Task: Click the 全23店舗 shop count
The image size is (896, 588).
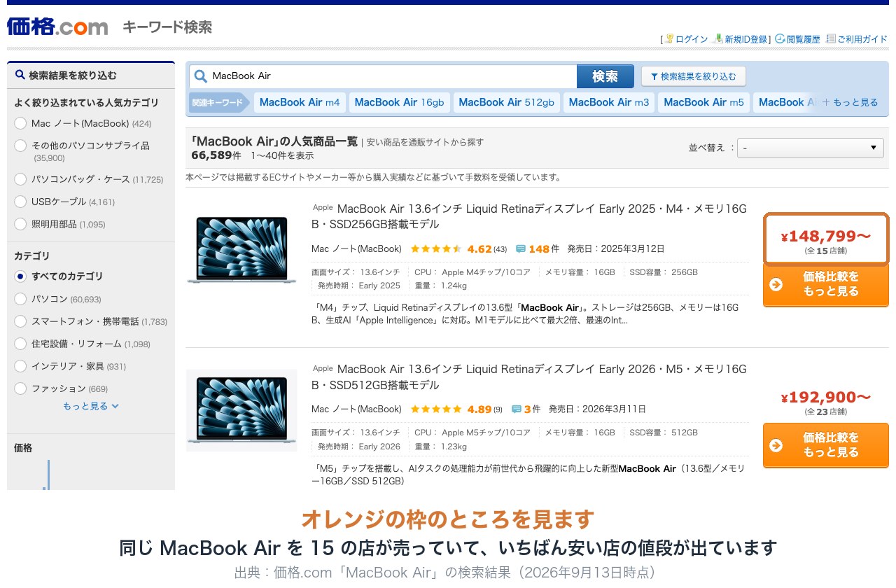Action: (x=826, y=412)
